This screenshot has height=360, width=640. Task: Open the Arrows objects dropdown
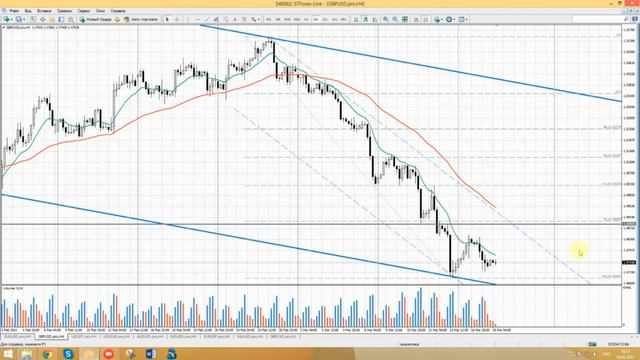click(x=258, y=19)
